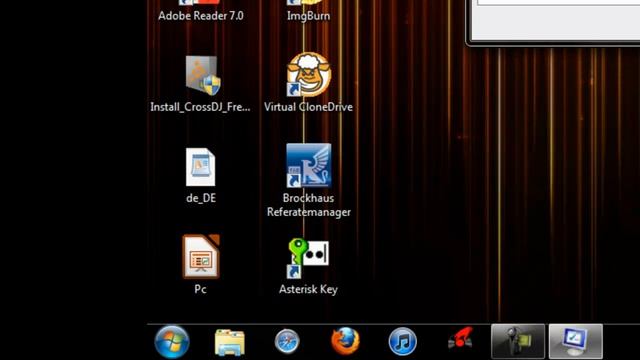Launch the Asterisk Key shortcut
Screen dimensions: 640x360
point(308,258)
